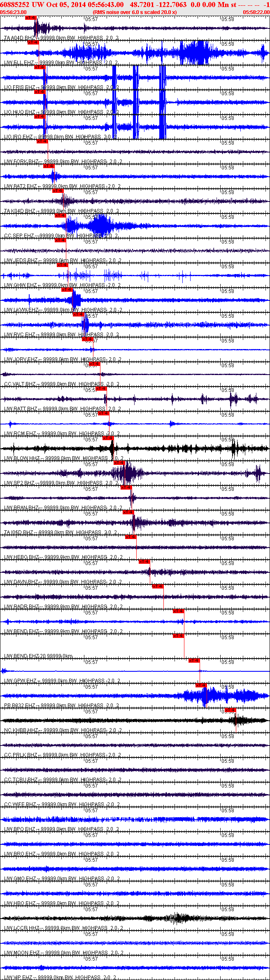
Task: Select the pick marker on the UW RATT trace
Action: (101, 389)
